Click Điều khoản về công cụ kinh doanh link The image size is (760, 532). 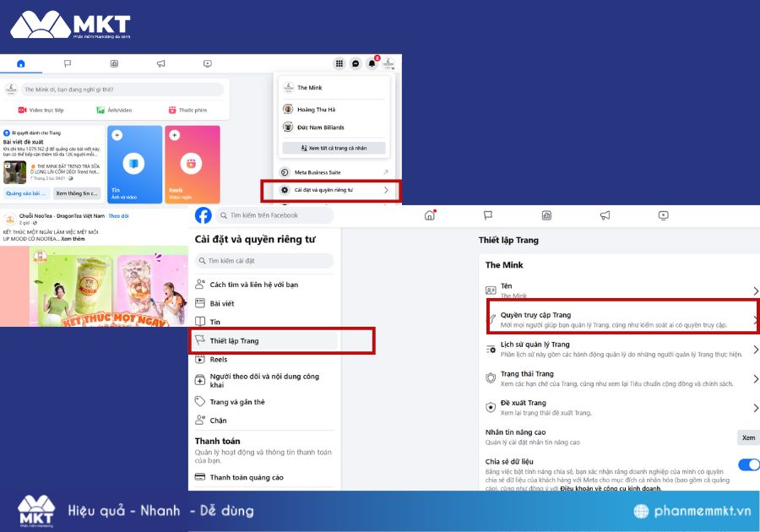(x=611, y=488)
